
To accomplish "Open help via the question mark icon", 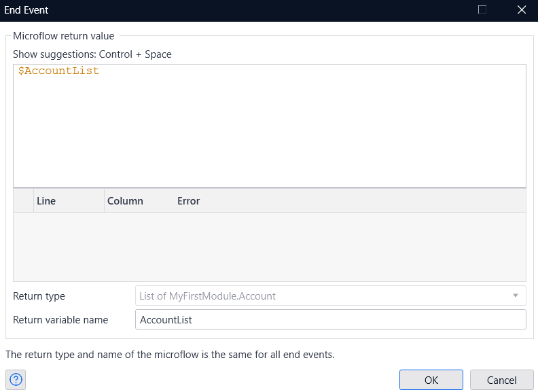I will tap(16, 380).
